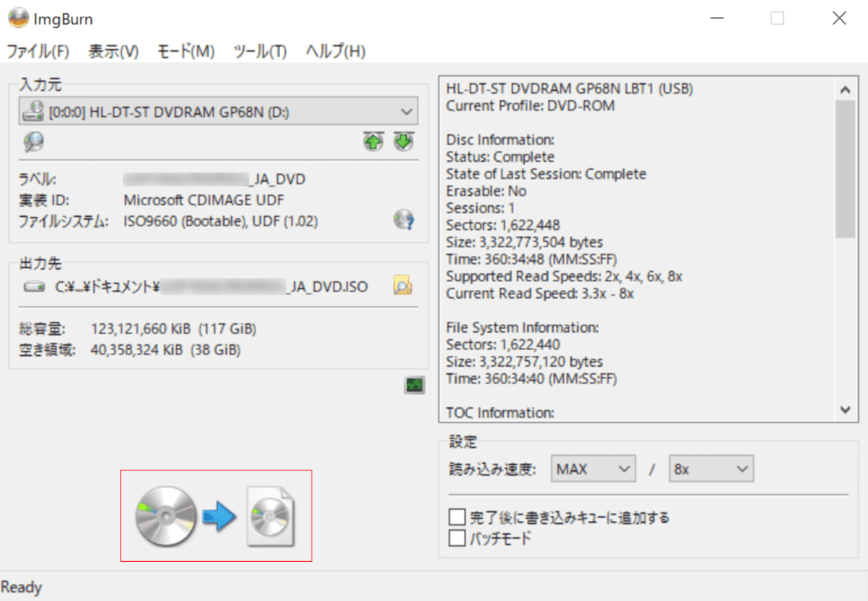Image resolution: width=868 pixels, height=601 pixels.
Task: Close the ImgBurn window
Action: (x=839, y=18)
